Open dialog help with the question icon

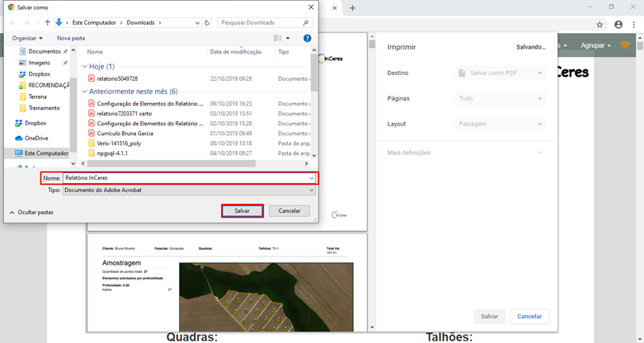click(x=308, y=38)
